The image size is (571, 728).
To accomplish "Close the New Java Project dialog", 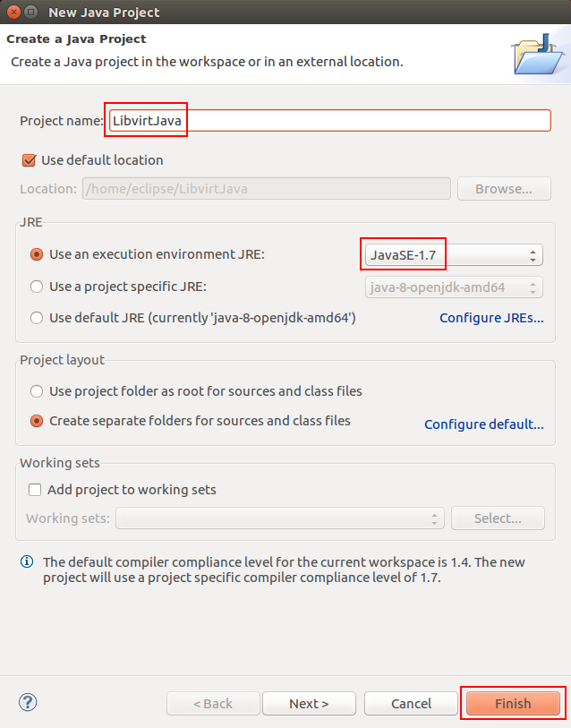I will [14, 12].
